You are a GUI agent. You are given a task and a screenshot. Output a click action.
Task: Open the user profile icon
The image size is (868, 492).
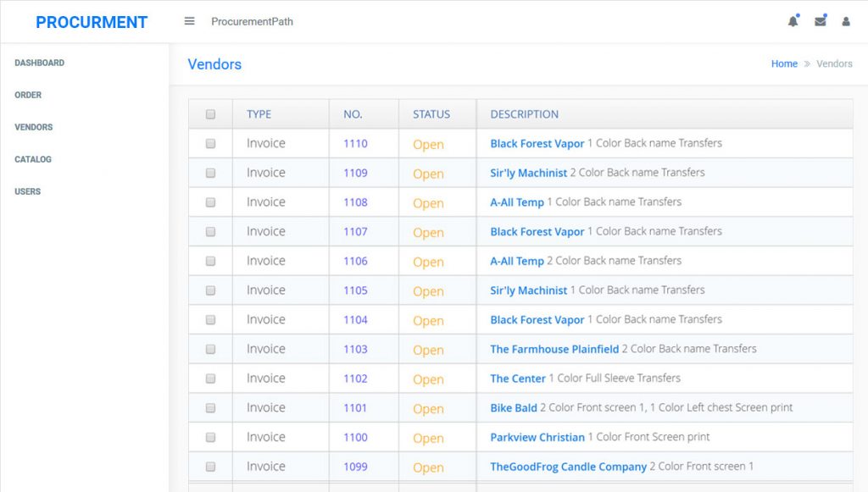click(846, 21)
